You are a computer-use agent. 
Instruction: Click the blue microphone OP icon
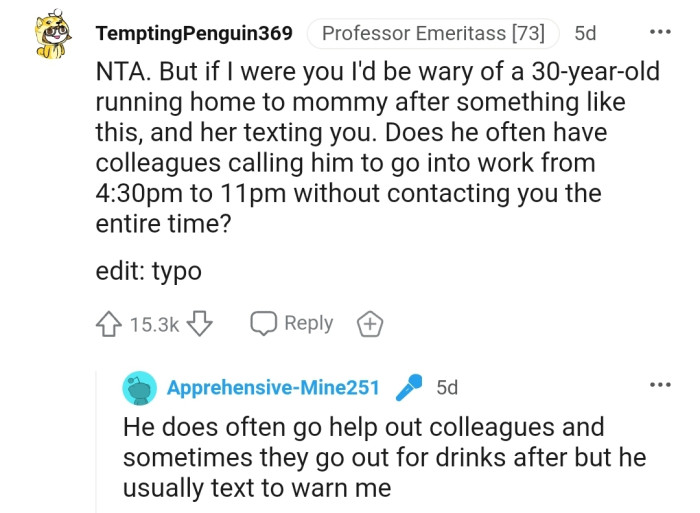tap(409, 386)
